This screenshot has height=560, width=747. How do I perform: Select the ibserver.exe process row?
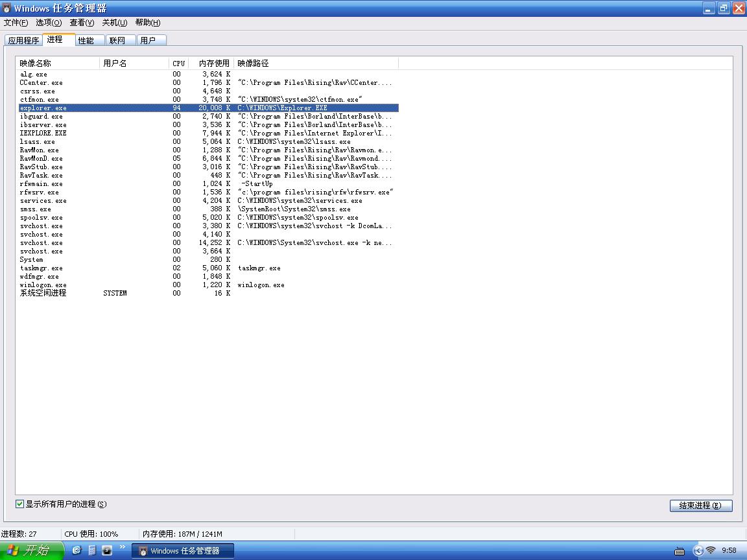[x=209, y=124]
